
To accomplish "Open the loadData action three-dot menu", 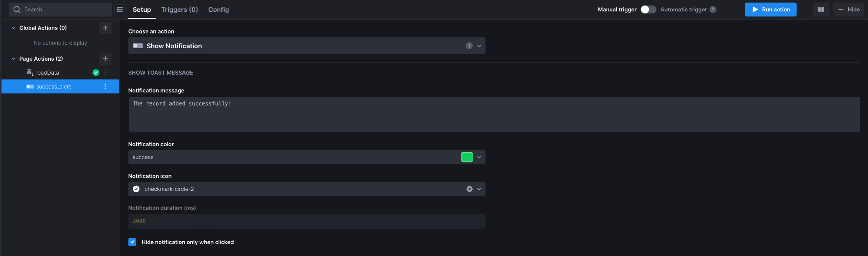I will pos(105,73).
